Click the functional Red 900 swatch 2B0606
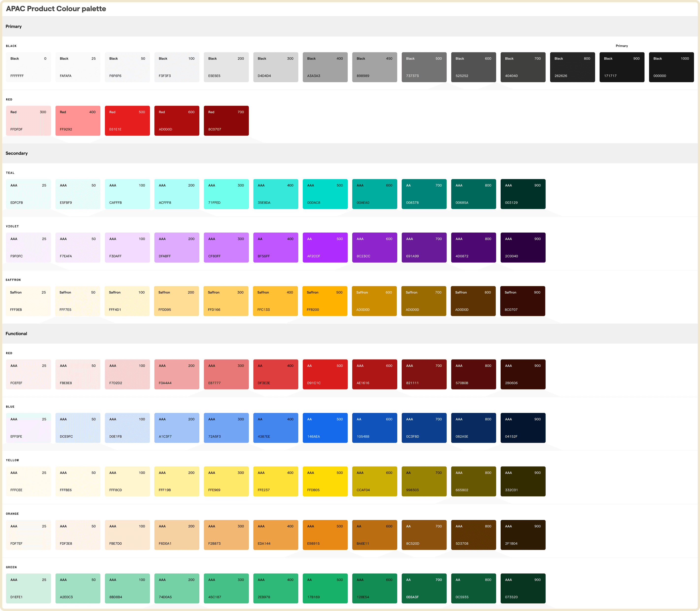The width and height of the screenshot is (700, 611). pos(523,374)
